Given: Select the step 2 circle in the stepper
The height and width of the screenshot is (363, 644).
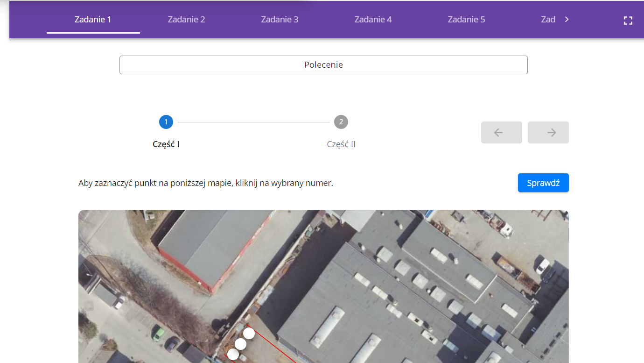Looking at the screenshot, I should (341, 122).
